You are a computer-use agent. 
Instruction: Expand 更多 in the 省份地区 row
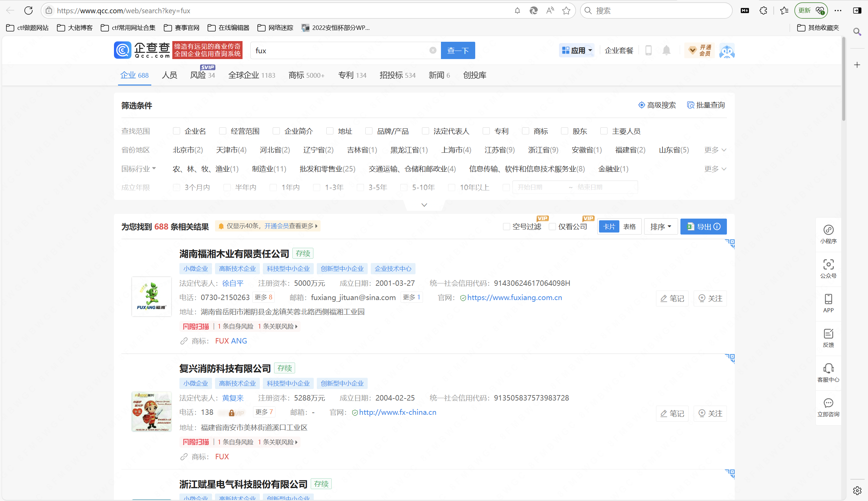point(715,150)
